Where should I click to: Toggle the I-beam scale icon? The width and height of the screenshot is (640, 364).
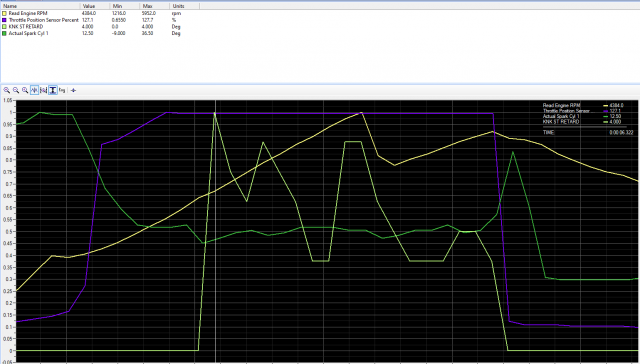tap(53, 90)
